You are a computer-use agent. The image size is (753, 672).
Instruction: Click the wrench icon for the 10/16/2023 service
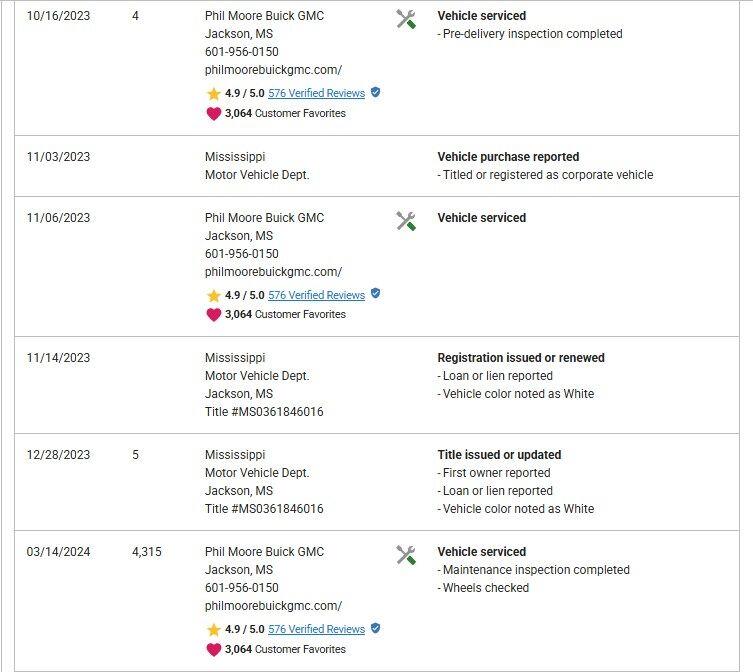[406, 20]
